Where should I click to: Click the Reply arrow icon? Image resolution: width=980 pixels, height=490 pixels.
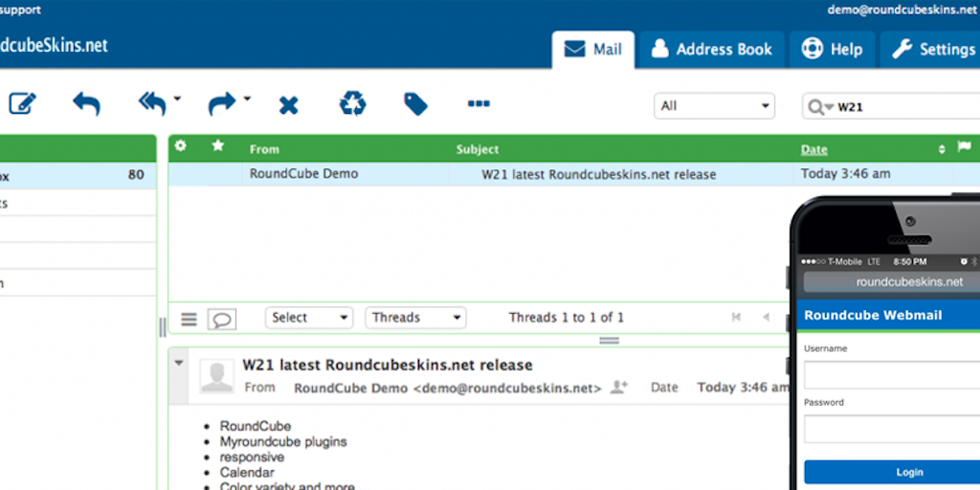pos(86,103)
